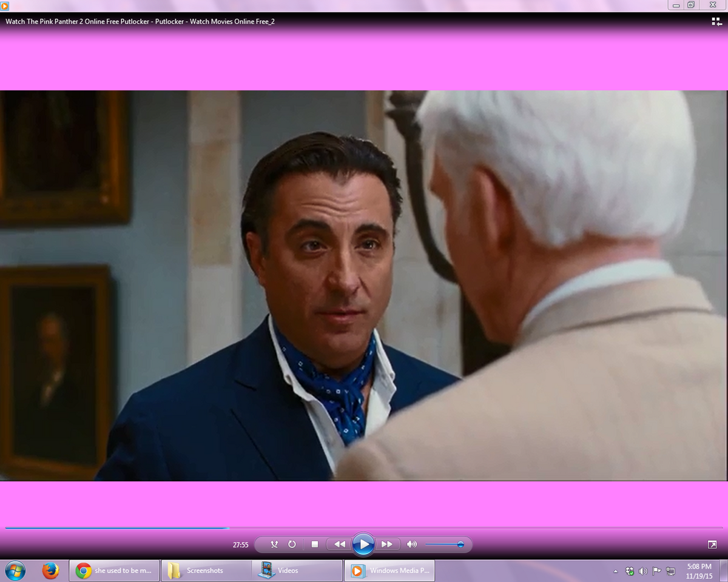
Task: Open Screenshots folder taskbar button
Action: tap(206, 570)
